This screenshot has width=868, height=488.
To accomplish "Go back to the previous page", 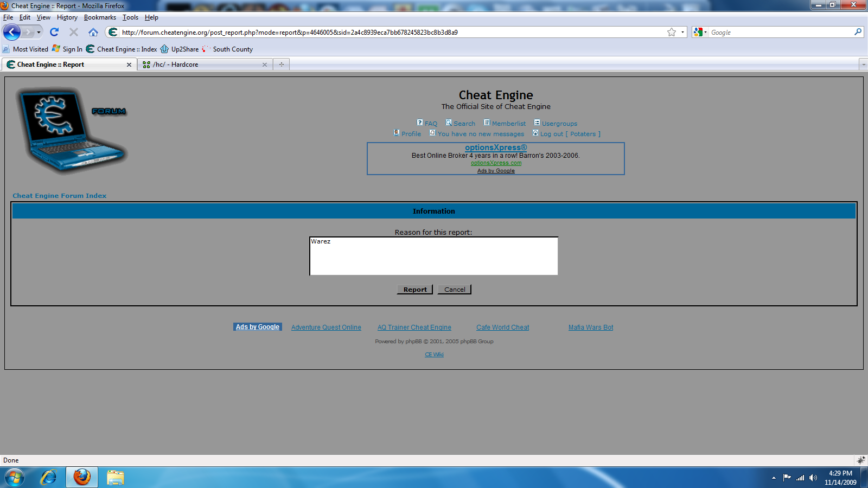I will pos(11,32).
